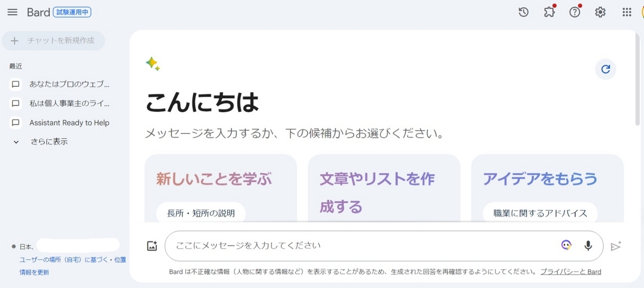Open Assistant Ready to Help chat
The width and height of the screenshot is (644, 288).
[69, 123]
